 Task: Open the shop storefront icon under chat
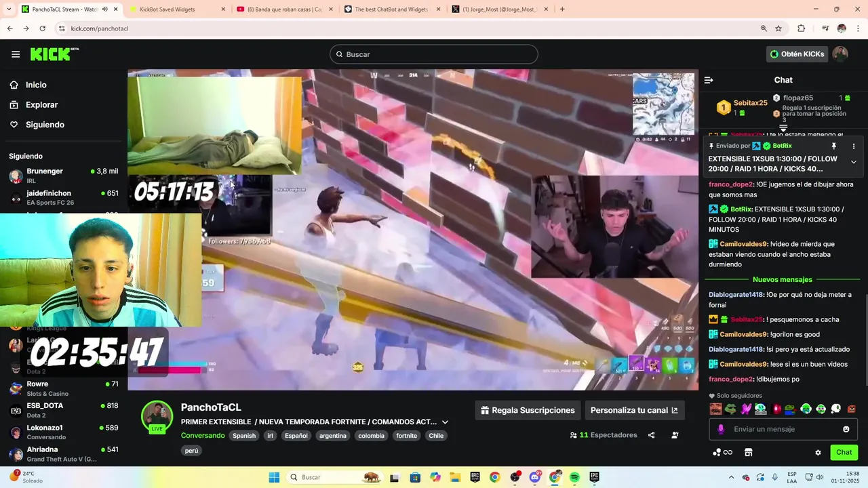click(x=749, y=452)
